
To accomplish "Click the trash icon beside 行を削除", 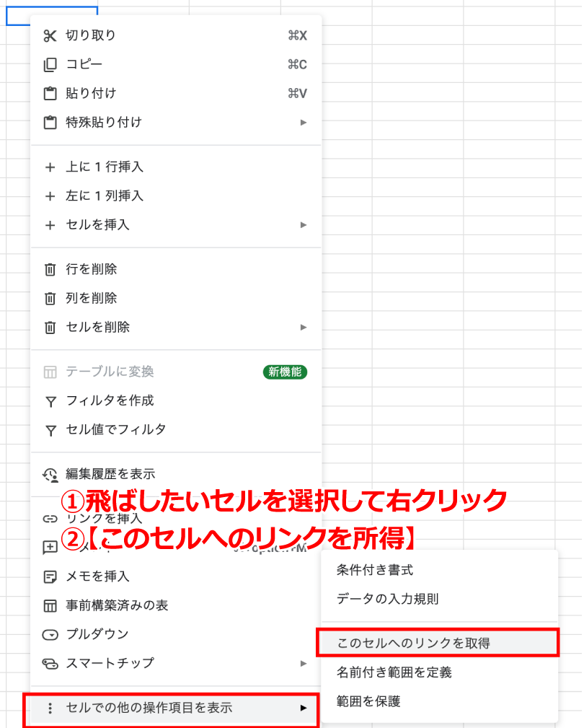I will [x=50, y=270].
